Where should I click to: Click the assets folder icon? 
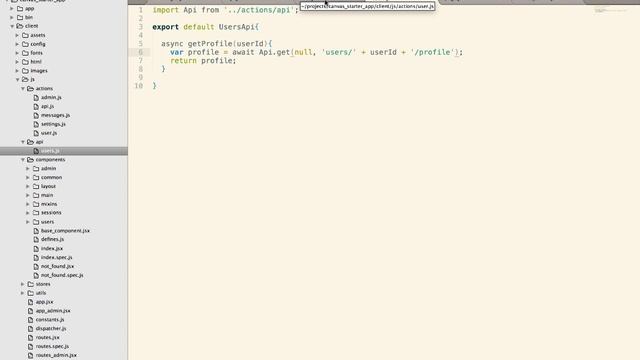pyautogui.click(x=25, y=35)
